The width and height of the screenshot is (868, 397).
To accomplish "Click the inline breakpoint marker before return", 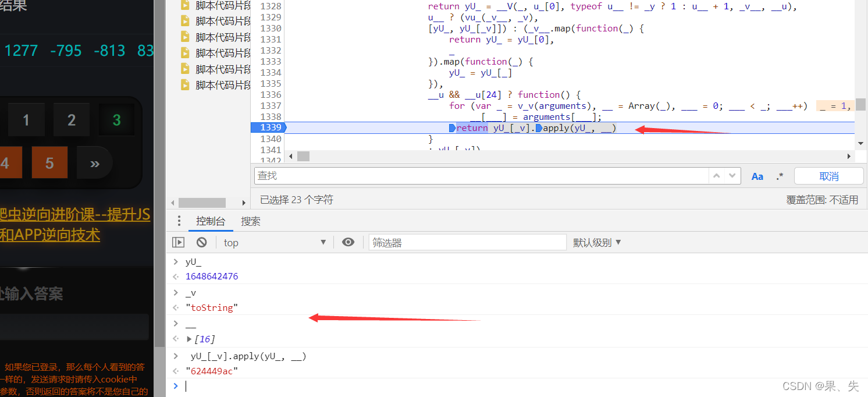I will click(x=452, y=128).
